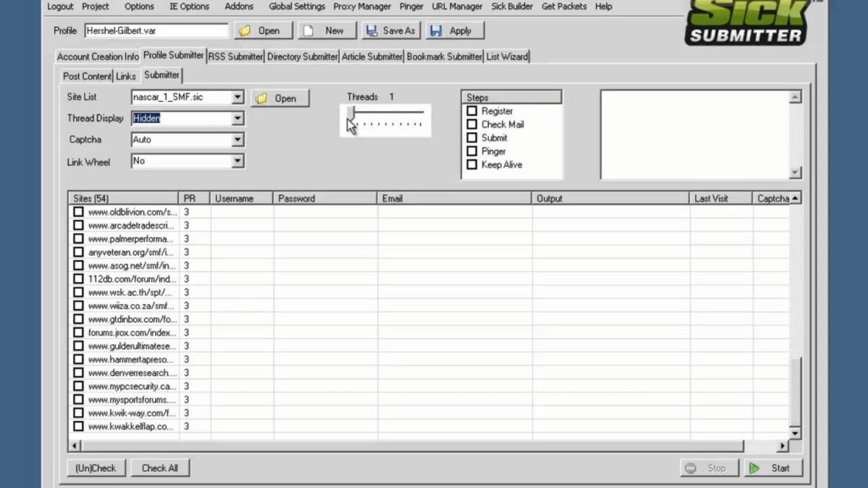Image resolution: width=868 pixels, height=488 pixels.
Task: Switch to the Directory Submitter tab
Action: click(303, 57)
